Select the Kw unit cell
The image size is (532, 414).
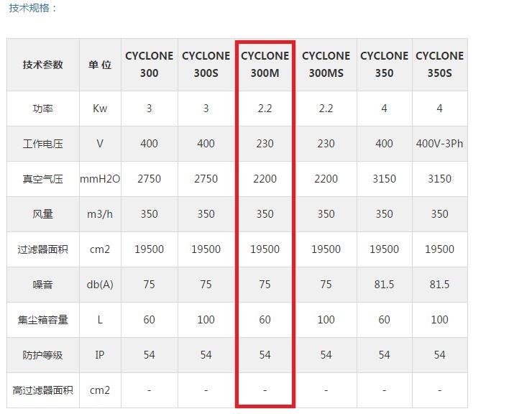pyautogui.click(x=100, y=109)
